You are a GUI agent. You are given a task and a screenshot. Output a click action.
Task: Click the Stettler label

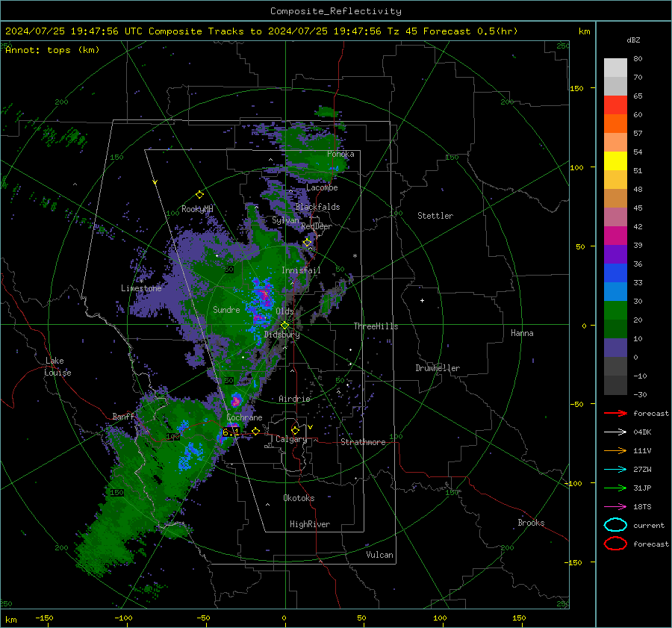pyautogui.click(x=435, y=216)
